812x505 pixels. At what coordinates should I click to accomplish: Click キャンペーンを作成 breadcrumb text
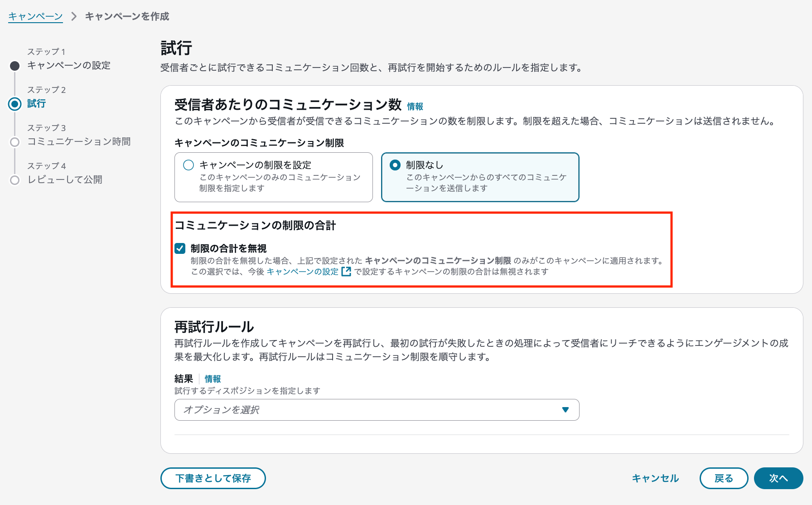point(127,16)
